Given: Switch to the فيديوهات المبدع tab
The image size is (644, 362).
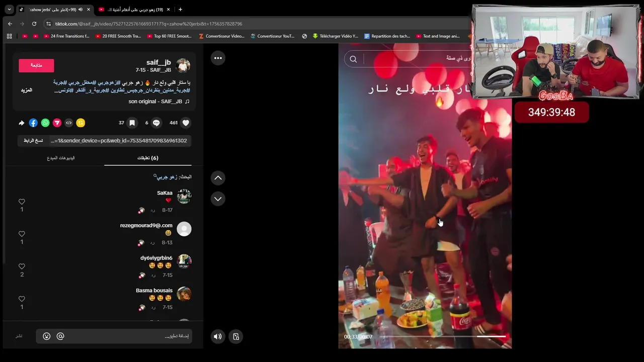Looking at the screenshot, I should pyautogui.click(x=61, y=158).
